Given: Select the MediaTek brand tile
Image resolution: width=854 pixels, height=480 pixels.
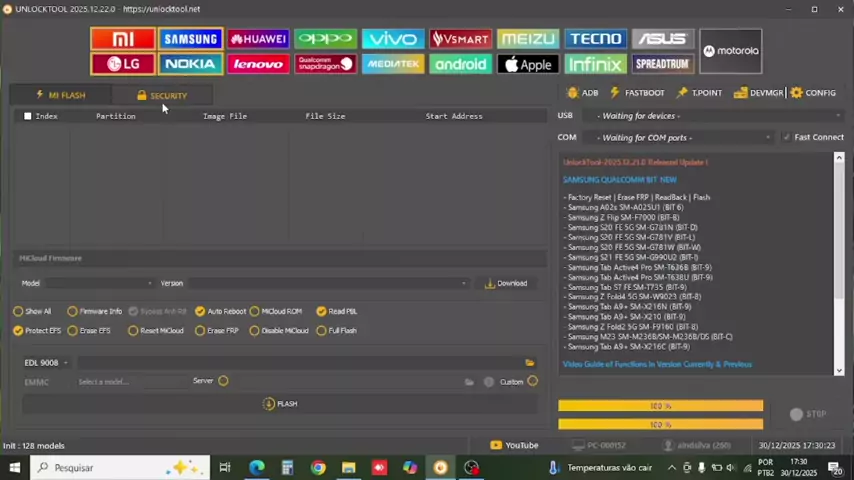Looking at the screenshot, I should tap(393, 64).
